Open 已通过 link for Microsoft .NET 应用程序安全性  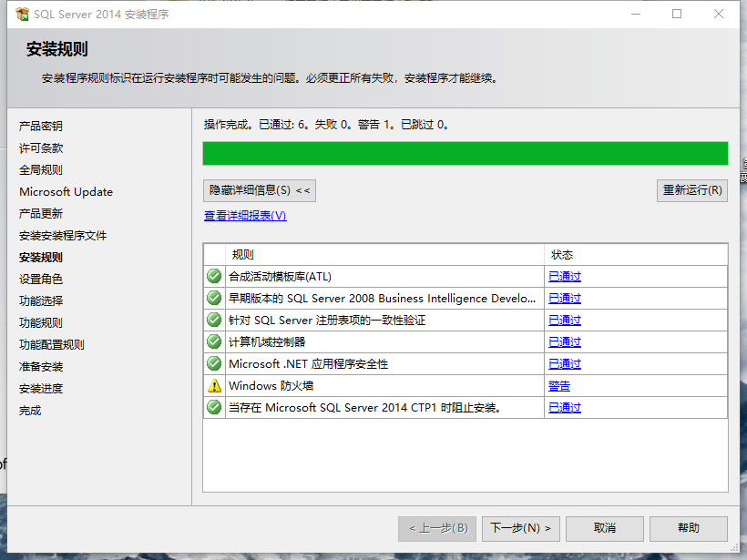[565, 364]
